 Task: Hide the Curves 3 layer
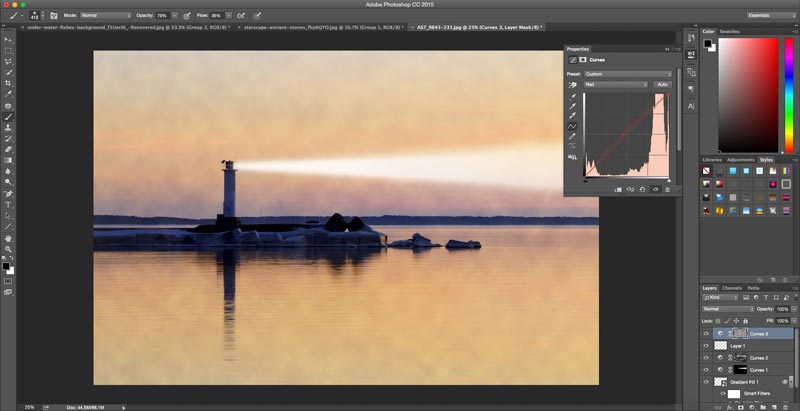pyautogui.click(x=706, y=333)
